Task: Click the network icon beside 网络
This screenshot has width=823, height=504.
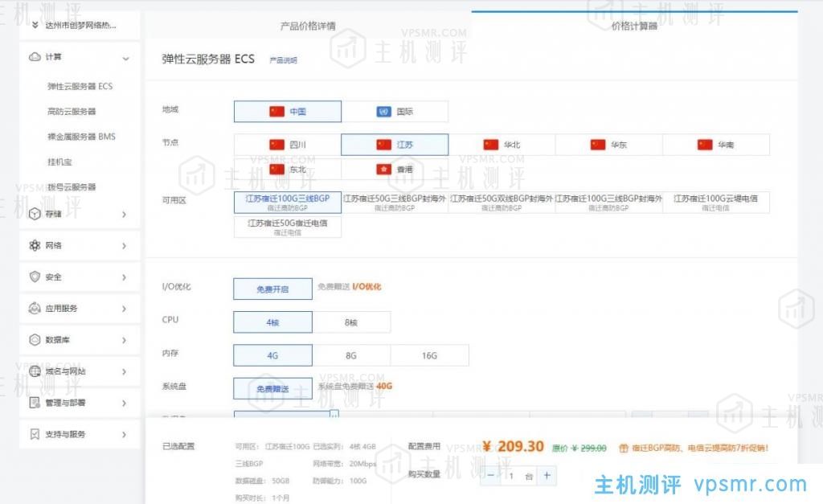Action: (x=35, y=245)
